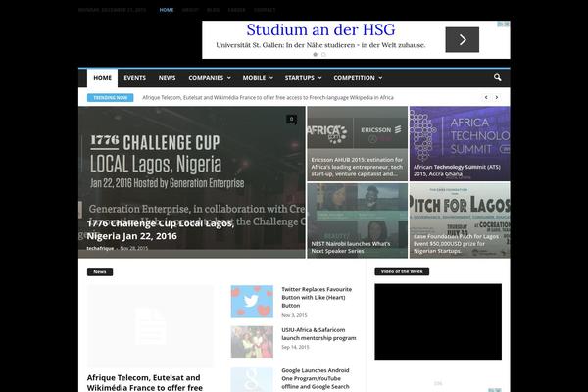
Task: Click the News section label
Action: click(x=100, y=272)
